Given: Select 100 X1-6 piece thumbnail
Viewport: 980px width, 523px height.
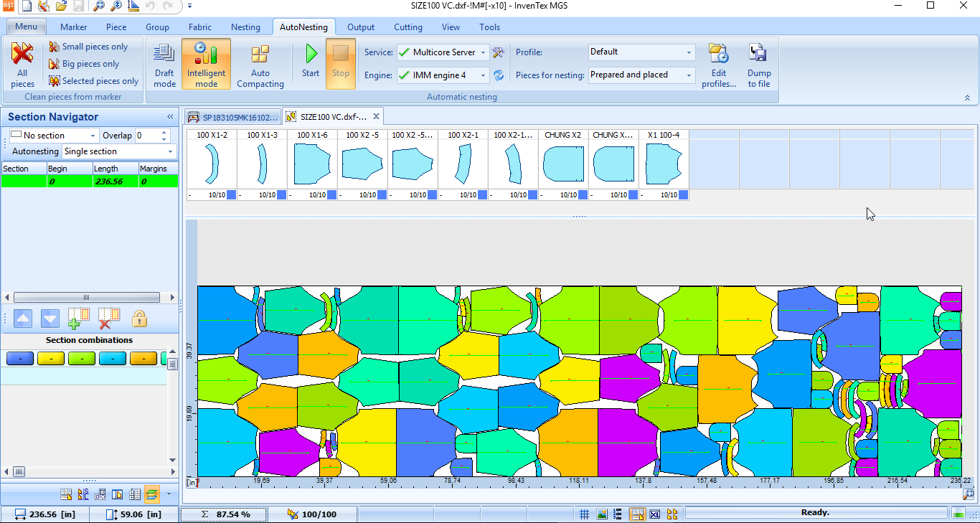Looking at the screenshot, I should point(312,164).
